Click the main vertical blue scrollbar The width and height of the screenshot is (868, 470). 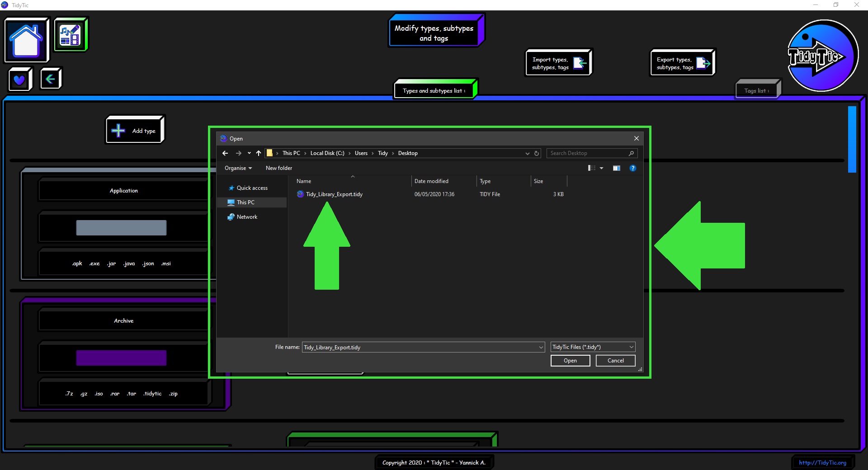pos(852,139)
